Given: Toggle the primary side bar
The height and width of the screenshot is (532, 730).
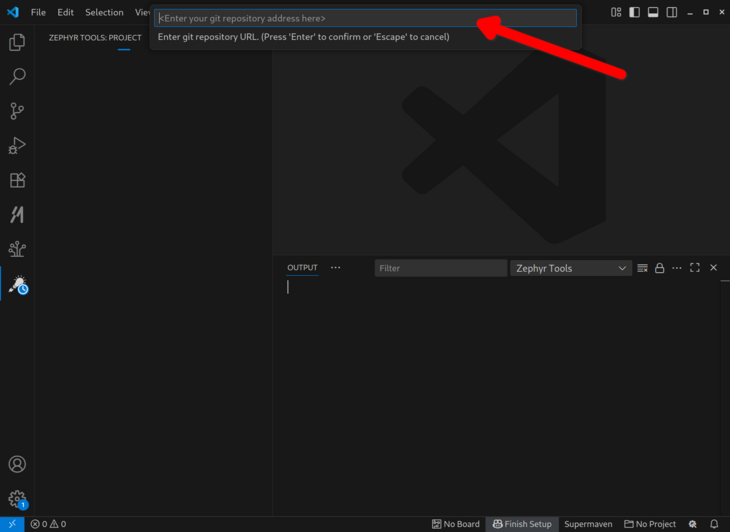Looking at the screenshot, I should pyautogui.click(x=635, y=12).
